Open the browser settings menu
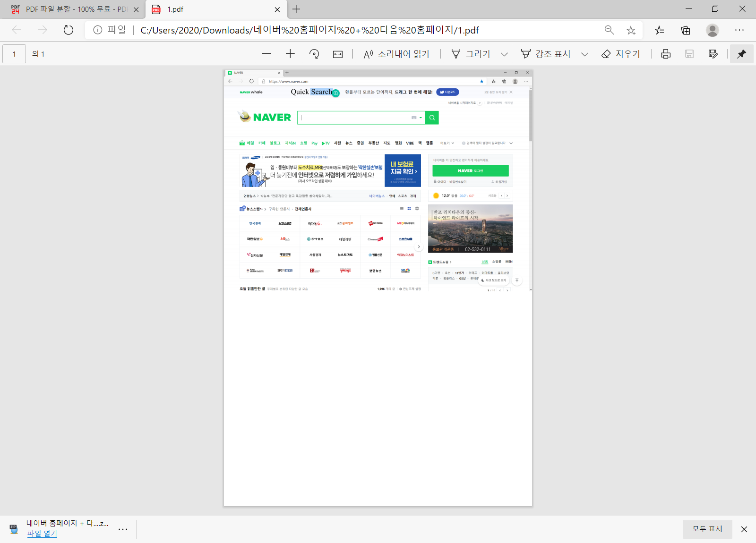 coord(739,30)
